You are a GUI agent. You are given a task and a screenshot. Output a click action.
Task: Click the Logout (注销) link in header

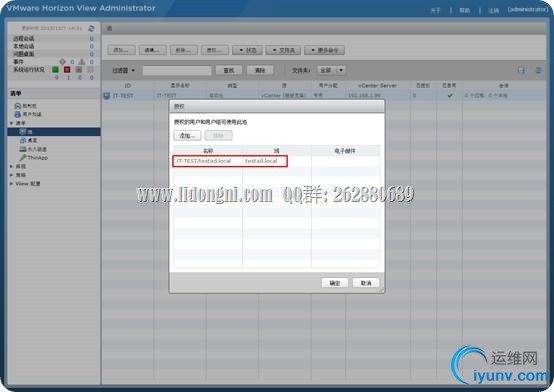494,10
